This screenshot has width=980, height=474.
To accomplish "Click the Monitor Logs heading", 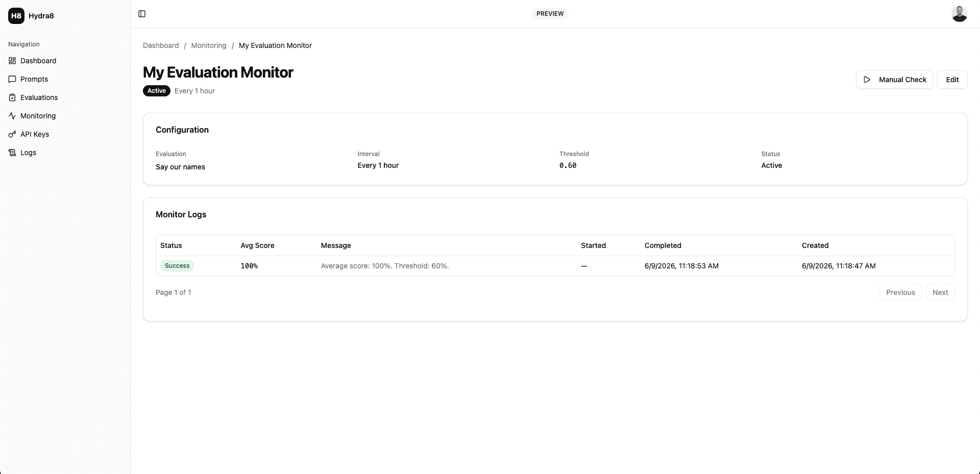I will coord(181,214).
